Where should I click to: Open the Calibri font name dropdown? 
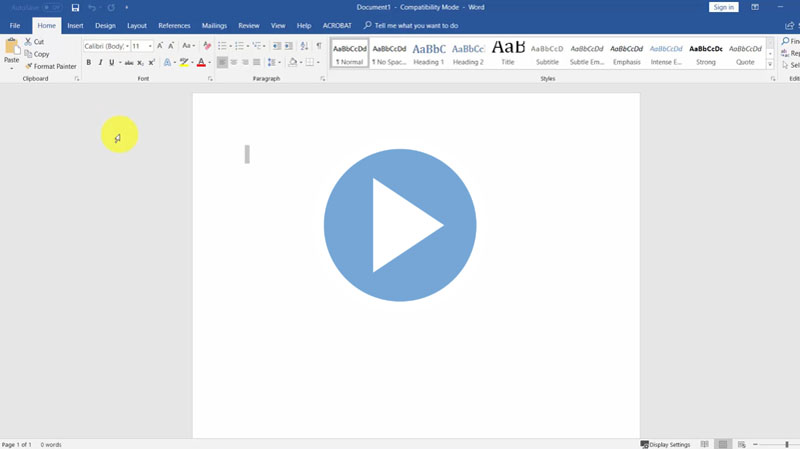tap(127, 46)
